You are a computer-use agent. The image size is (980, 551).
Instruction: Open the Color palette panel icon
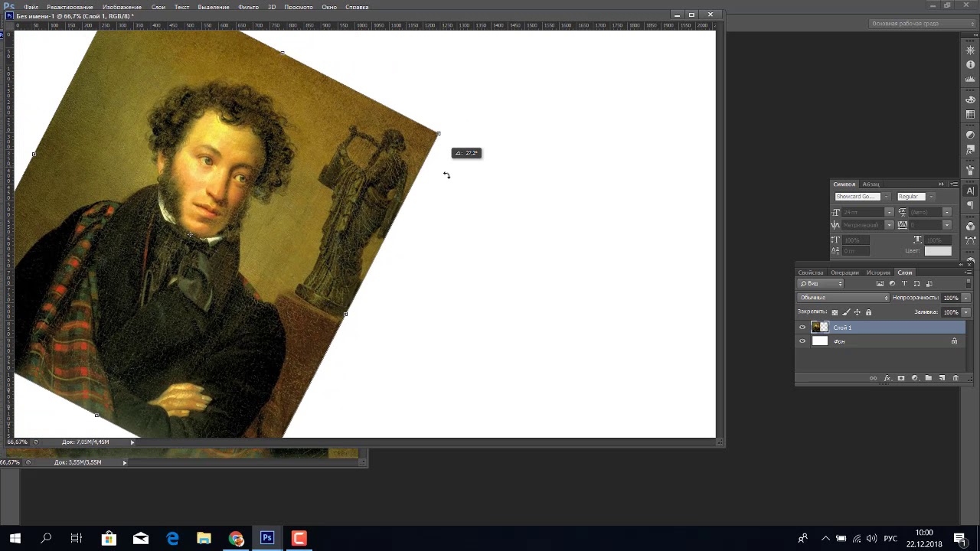point(971,100)
